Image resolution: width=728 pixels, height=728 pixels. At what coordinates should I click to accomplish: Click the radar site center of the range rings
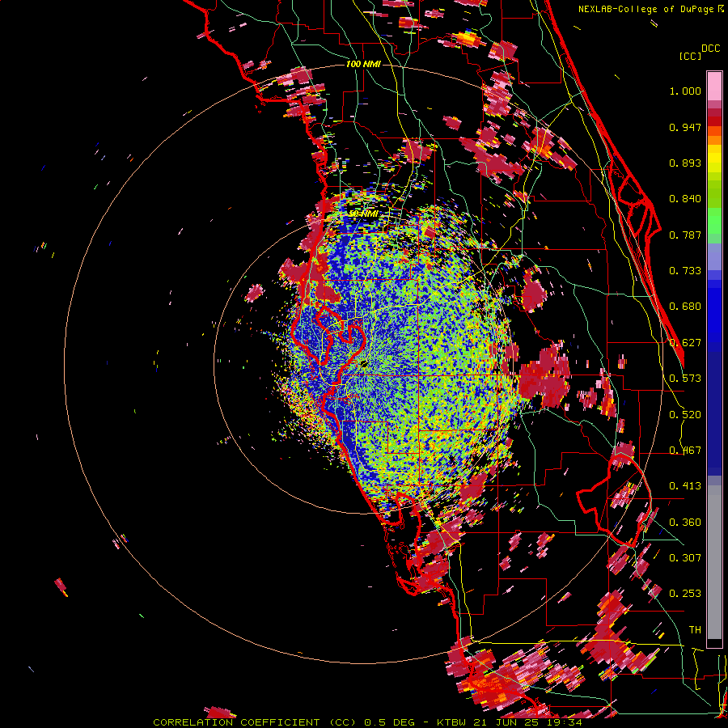pyautogui.click(x=363, y=363)
